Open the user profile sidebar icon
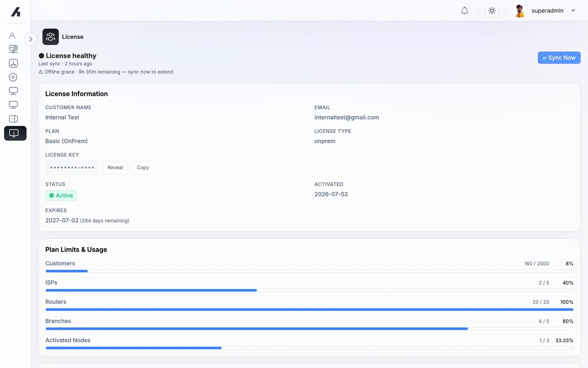The height and width of the screenshot is (368, 588). click(13, 36)
